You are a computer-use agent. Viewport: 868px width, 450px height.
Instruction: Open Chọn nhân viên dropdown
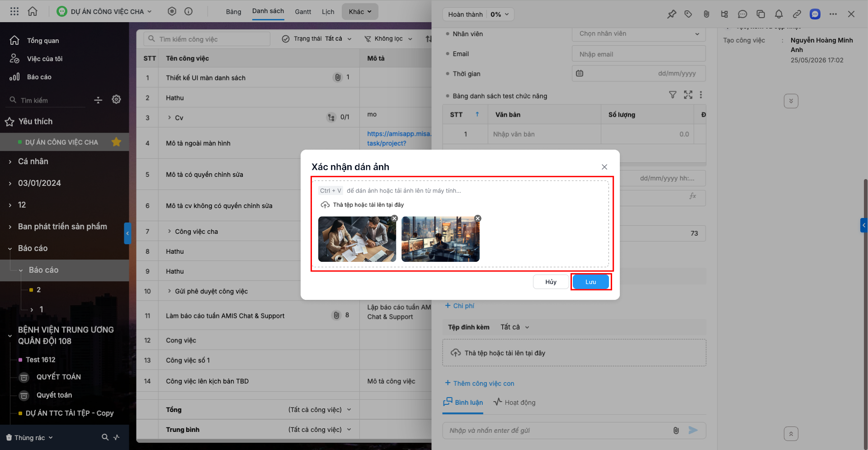click(x=639, y=33)
